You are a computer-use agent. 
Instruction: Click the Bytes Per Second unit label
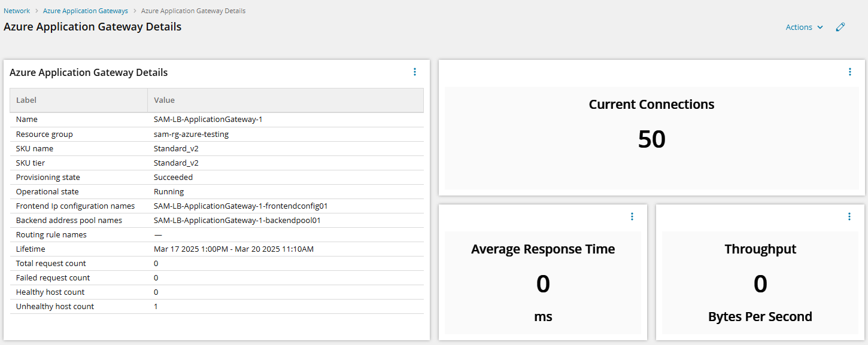760,317
